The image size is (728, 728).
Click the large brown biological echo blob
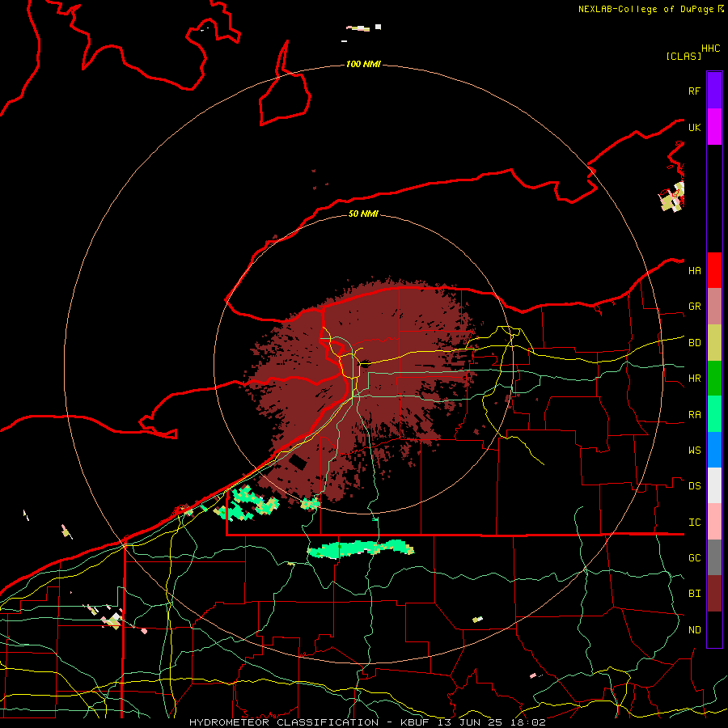coord(362,390)
